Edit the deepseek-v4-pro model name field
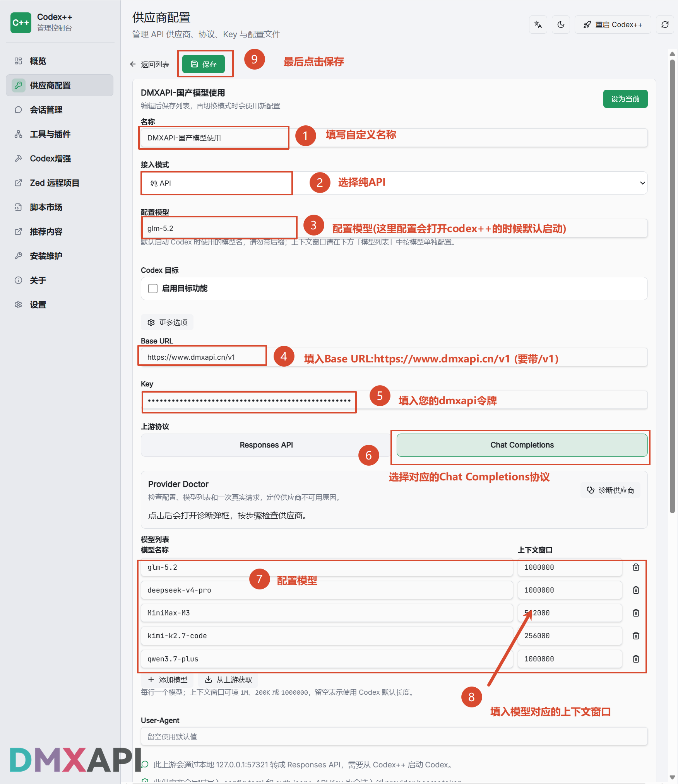Screen dimensions: 678x784 tap(327, 590)
